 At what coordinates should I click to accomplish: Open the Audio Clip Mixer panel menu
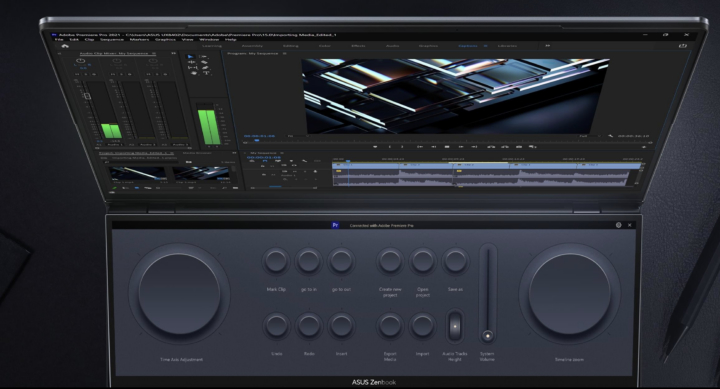153,53
